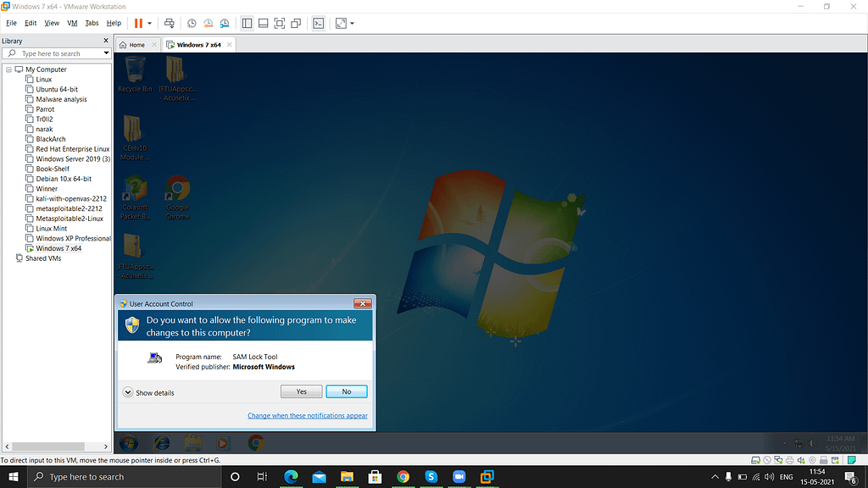Select the Recycle Bin on guest desktop

click(x=135, y=75)
